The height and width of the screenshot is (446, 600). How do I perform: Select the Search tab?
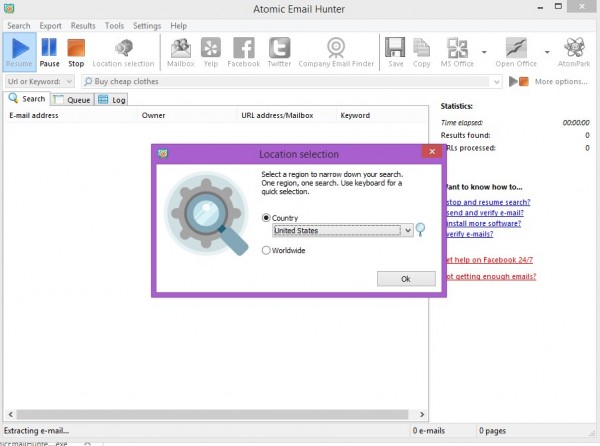(x=27, y=99)
